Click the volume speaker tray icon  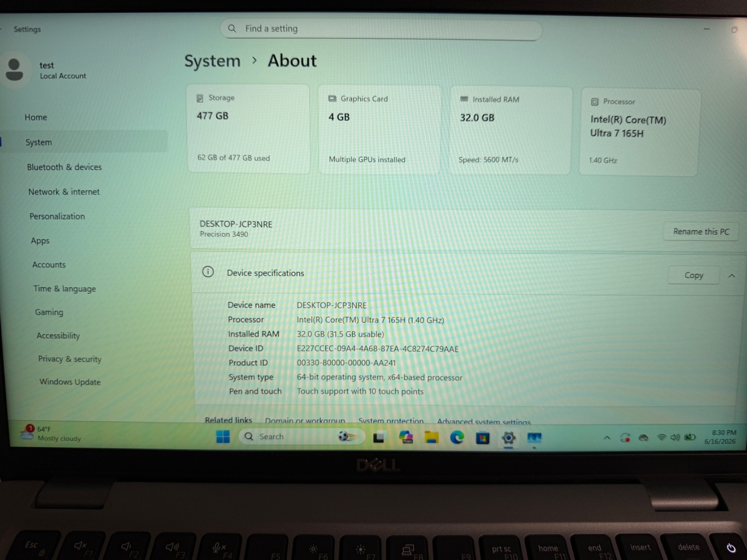(x=675, y=437)
